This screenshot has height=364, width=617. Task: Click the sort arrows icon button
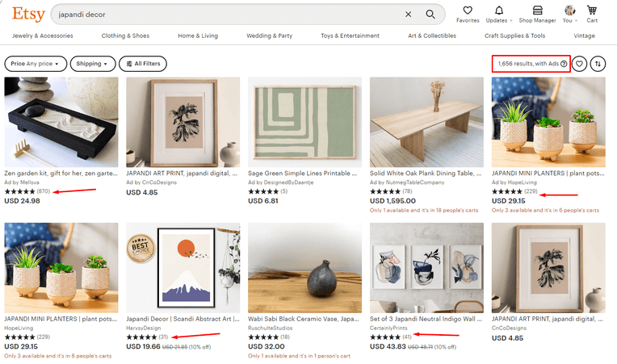click(x=598, y=64)
